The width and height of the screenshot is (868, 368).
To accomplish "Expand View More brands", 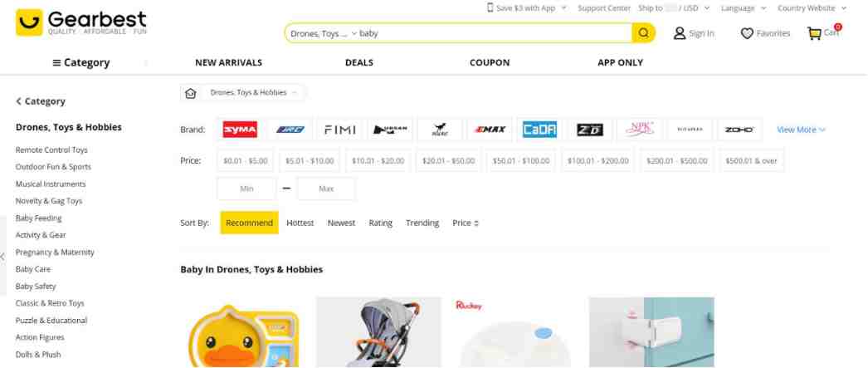I will coord(801,130).
